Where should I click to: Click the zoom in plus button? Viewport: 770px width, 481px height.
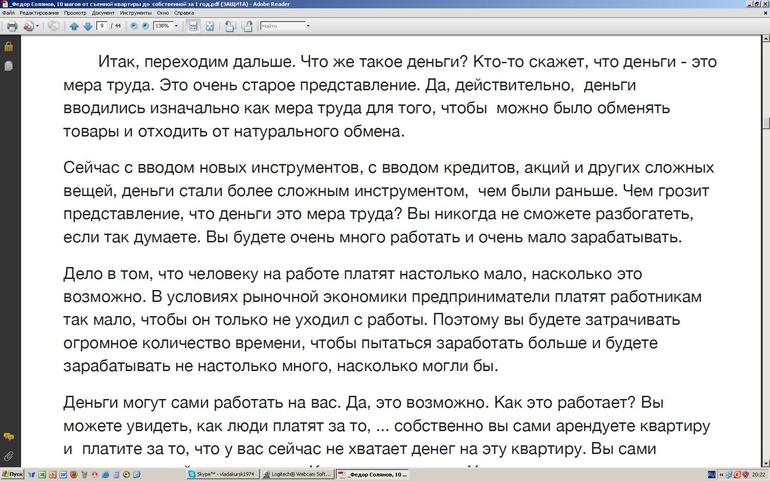click(x=143, y=26)
